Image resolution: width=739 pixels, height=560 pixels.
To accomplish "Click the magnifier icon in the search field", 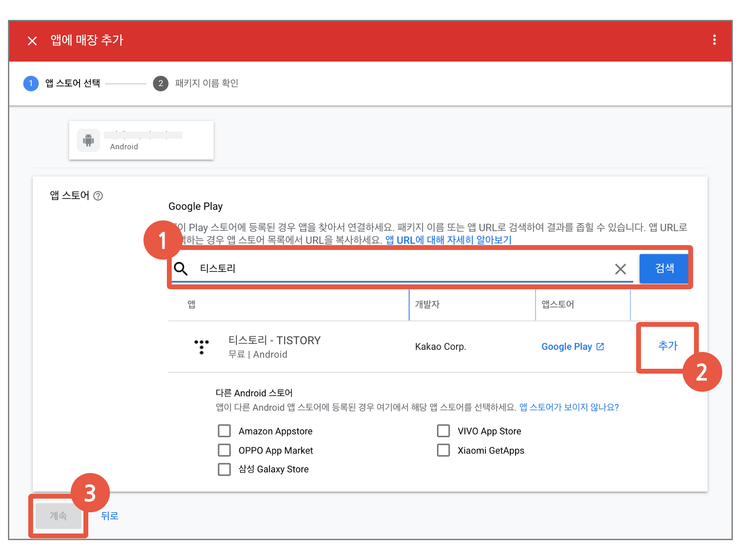I will [x=181, y=268].
